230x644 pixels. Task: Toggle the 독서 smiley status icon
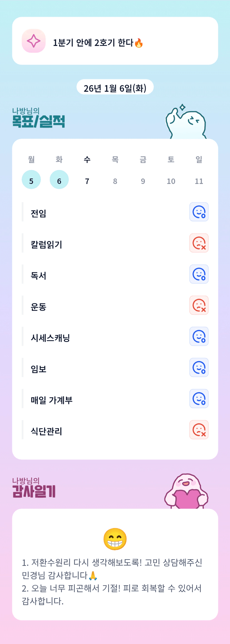pyautogui.click(x=199, y=274)
